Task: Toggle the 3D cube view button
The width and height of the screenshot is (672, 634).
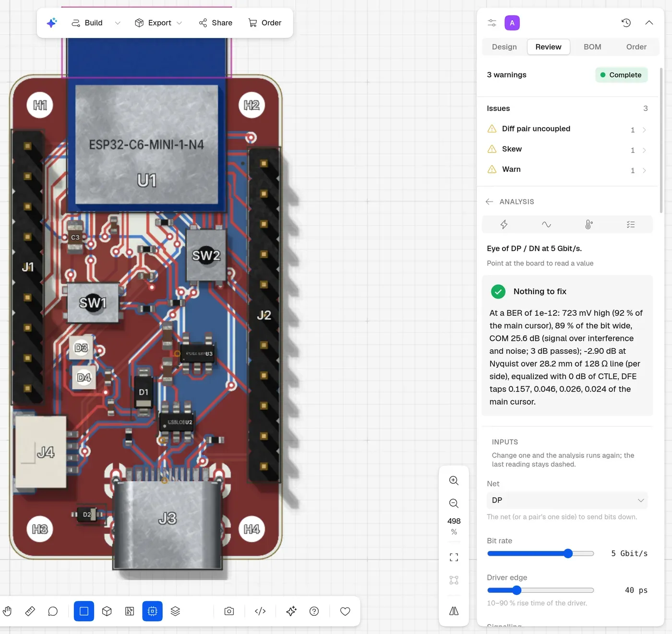Action: click(107, 611)
